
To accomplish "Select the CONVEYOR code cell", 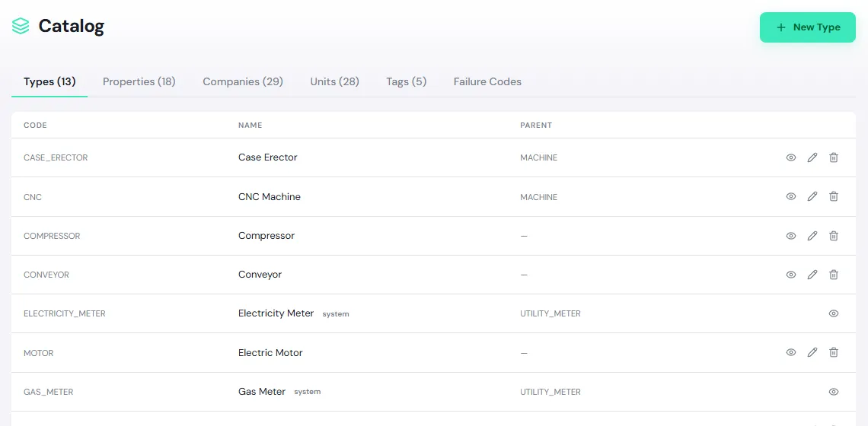I will (x=46, y=275).
